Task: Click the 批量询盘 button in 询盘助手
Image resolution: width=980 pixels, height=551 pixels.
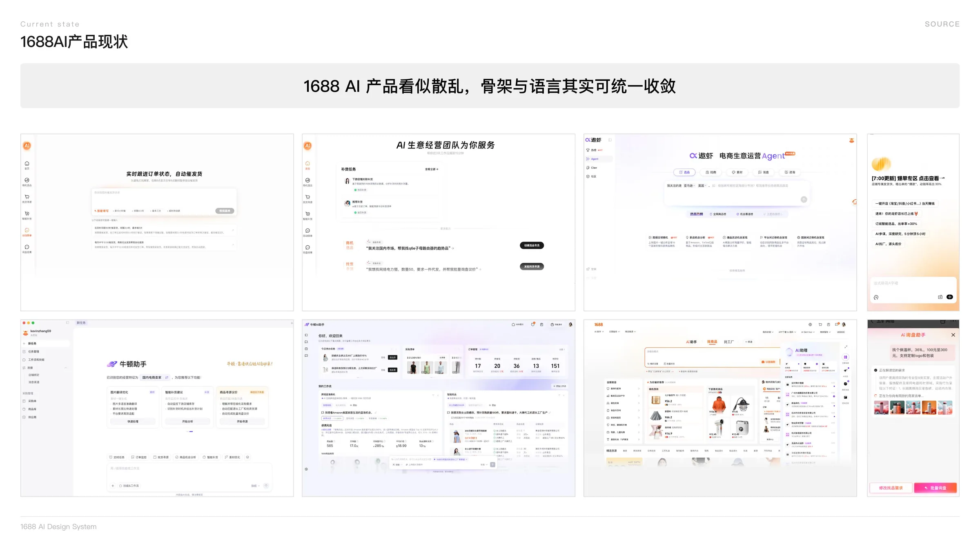Action: point(935,488)
